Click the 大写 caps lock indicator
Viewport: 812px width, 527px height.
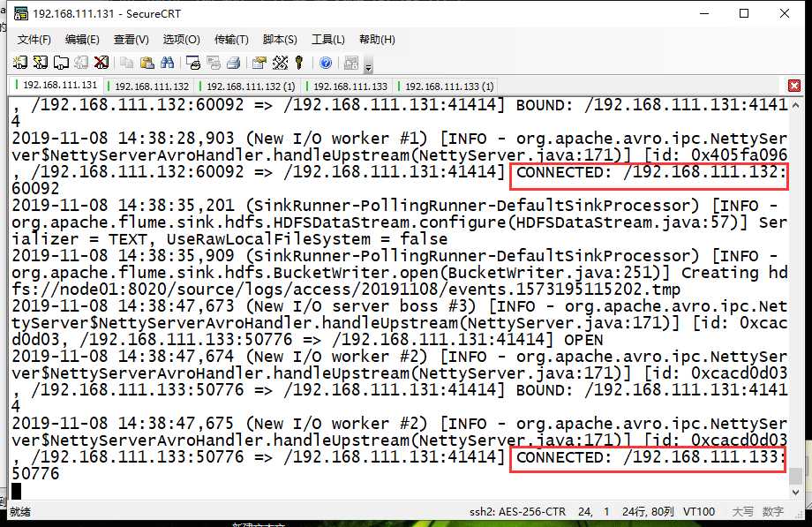click(742, 512)
